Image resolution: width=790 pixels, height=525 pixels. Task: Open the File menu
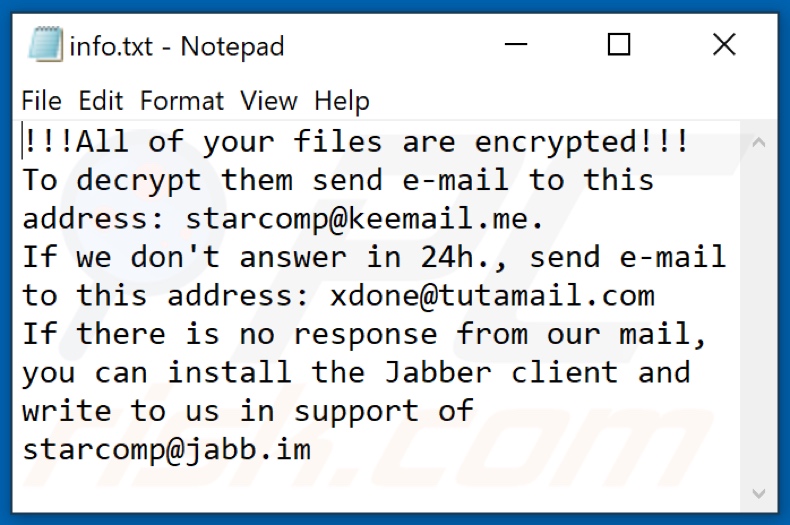pyautogui.click(x=41, y=101)
